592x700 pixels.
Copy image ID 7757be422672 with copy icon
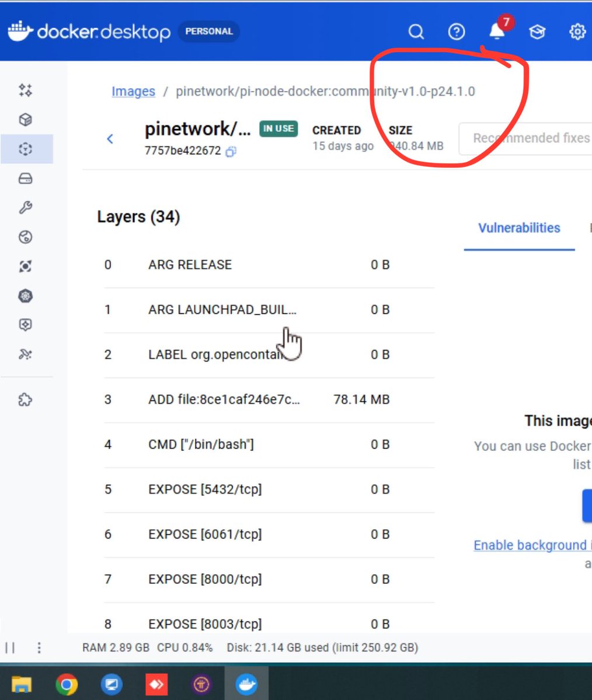pos(231,152)
